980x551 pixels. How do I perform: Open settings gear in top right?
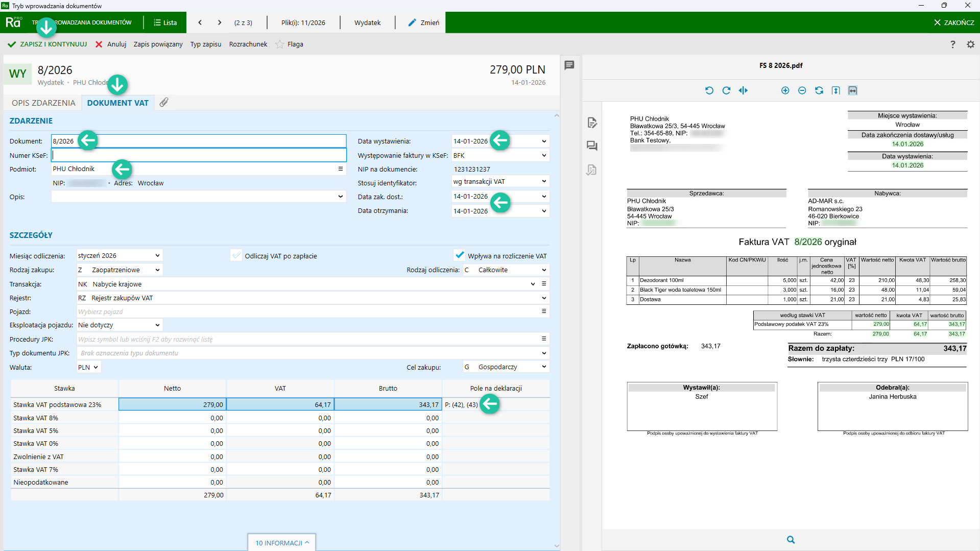pyautogui.click(x=970, y=44)
